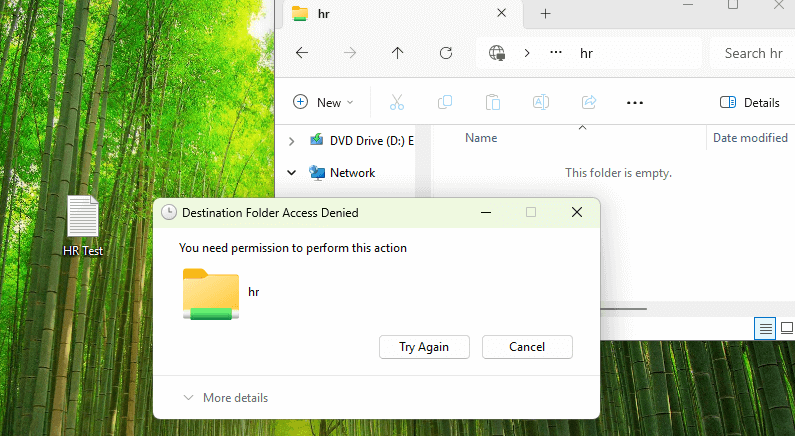Click the Paste clipboard icon

(493, 102)
